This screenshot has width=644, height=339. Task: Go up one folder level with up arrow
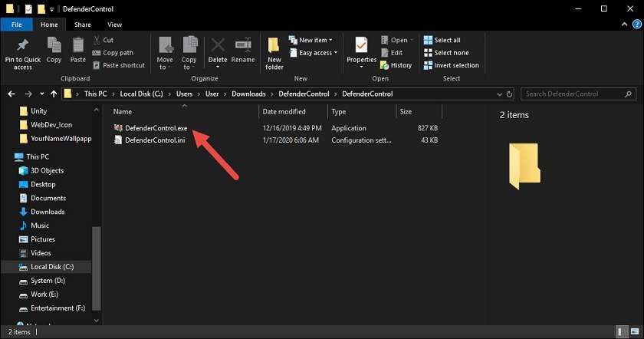pos(52,94)
